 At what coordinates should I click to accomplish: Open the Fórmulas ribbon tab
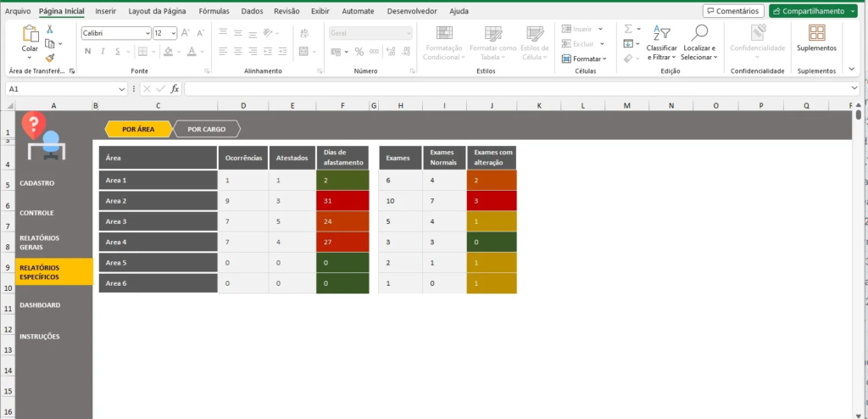(x=214, y=11)
